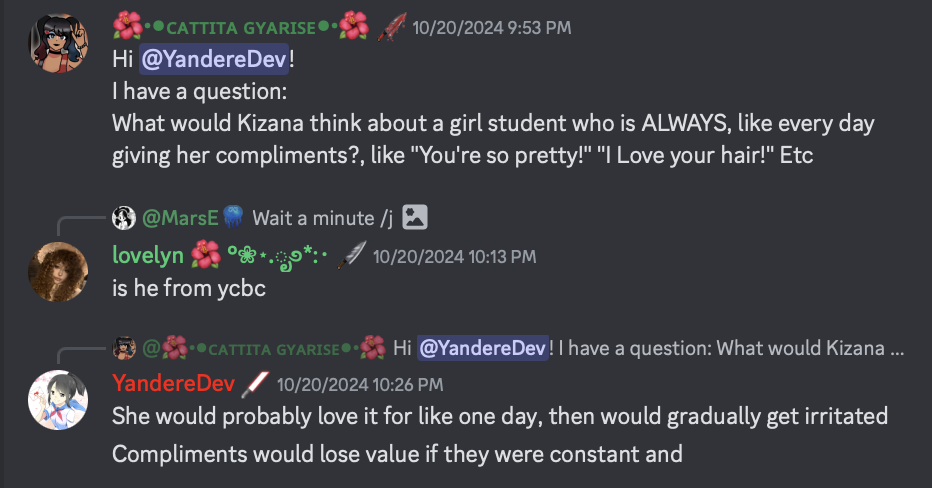This screenshot has width=932, height=488.
Task: Click the small Cattita avatar in the reply preview
Action: (124, 348)
